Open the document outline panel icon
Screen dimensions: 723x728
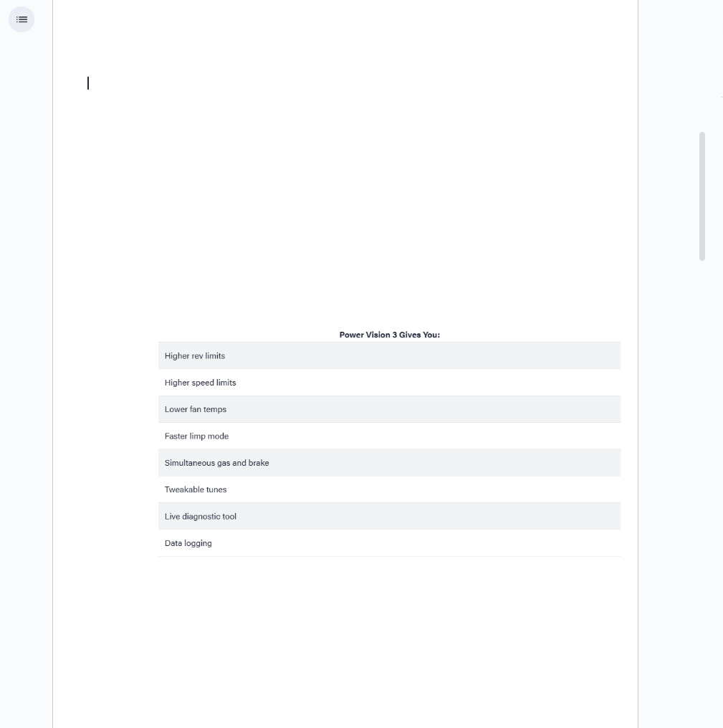[21, 19]
